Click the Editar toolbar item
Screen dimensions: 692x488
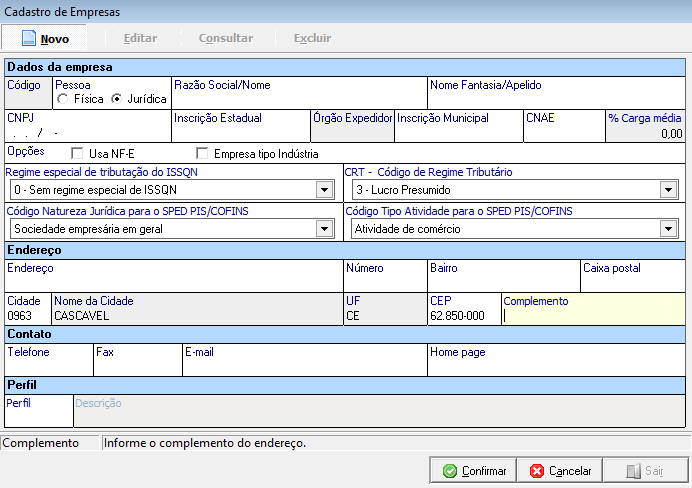(x=140, y=38)
